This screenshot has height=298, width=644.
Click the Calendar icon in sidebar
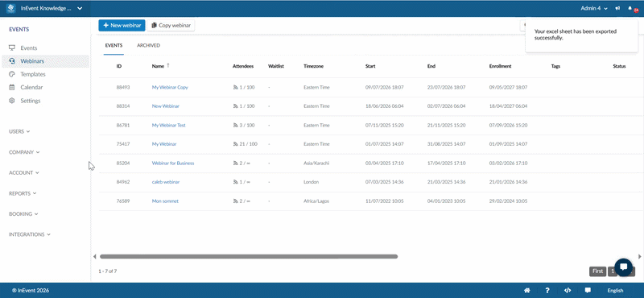click(12, 87)
